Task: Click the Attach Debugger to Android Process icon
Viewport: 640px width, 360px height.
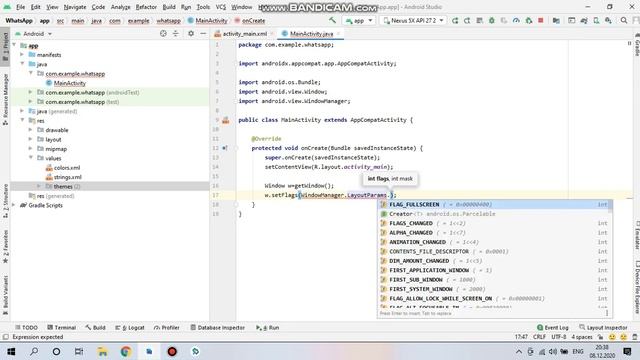Action: coord(529,20)
